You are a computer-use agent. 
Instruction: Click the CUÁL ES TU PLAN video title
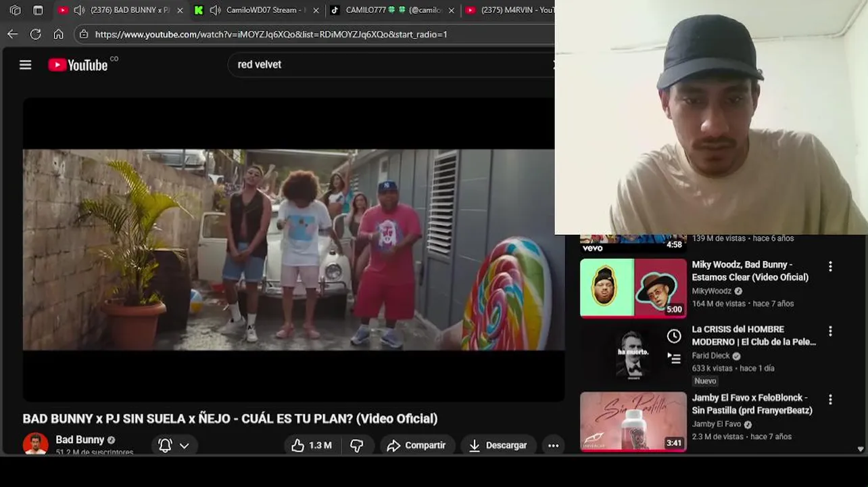(230, 419)
